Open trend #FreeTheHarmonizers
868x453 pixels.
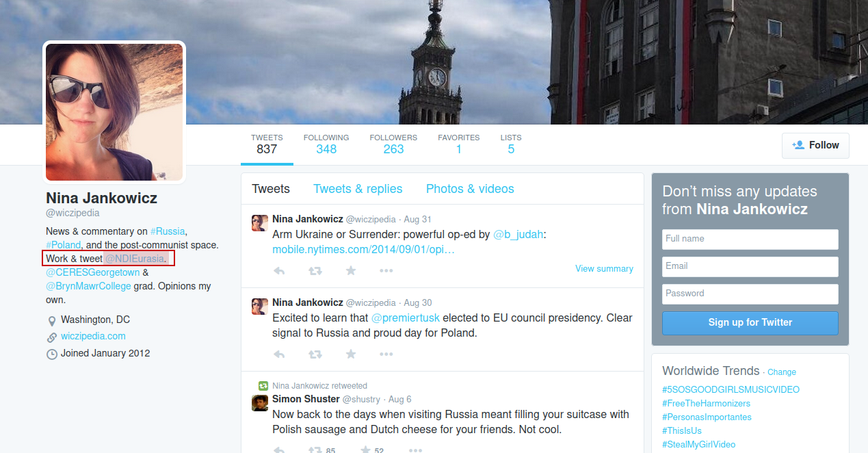706,403
